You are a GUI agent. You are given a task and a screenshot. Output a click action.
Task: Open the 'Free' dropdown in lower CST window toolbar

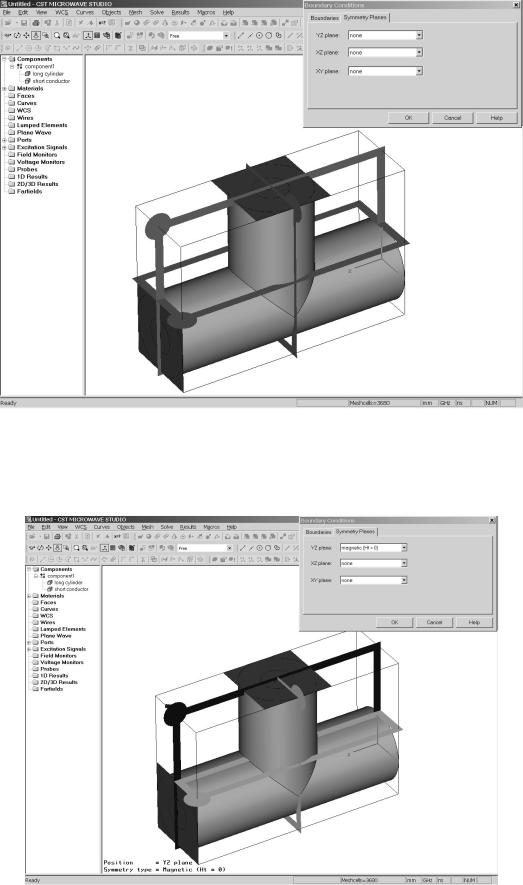click(229, 548)
